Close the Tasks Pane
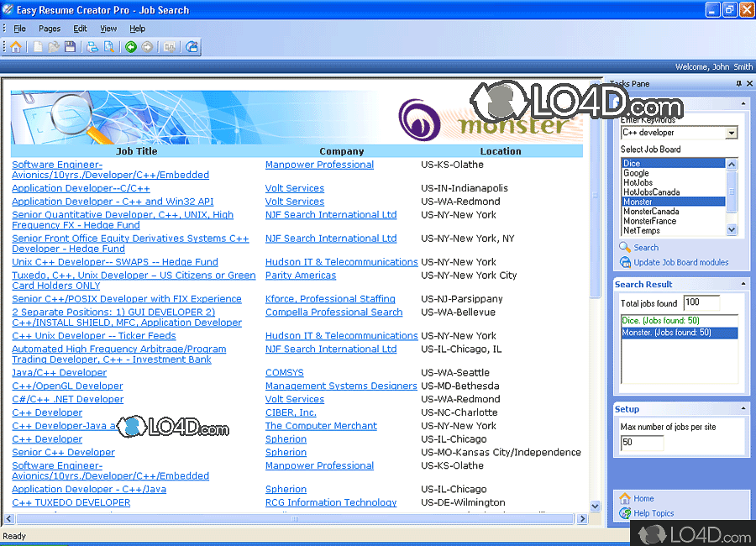The image size is (756, 546). [749, 83]
